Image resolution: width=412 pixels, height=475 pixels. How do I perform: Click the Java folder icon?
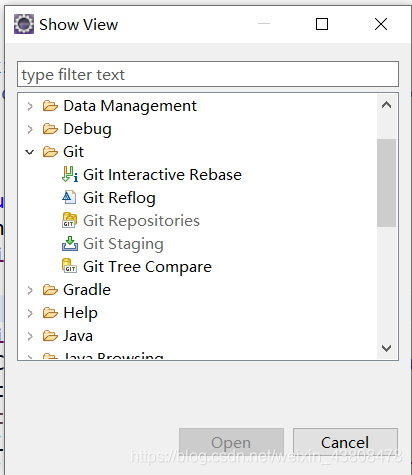[x=50, y=336]
